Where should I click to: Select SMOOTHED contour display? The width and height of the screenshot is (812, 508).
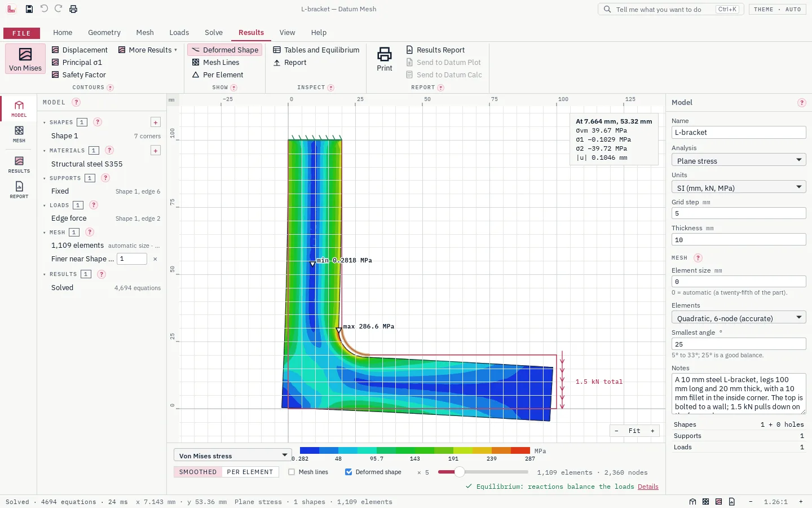point(198,472)
